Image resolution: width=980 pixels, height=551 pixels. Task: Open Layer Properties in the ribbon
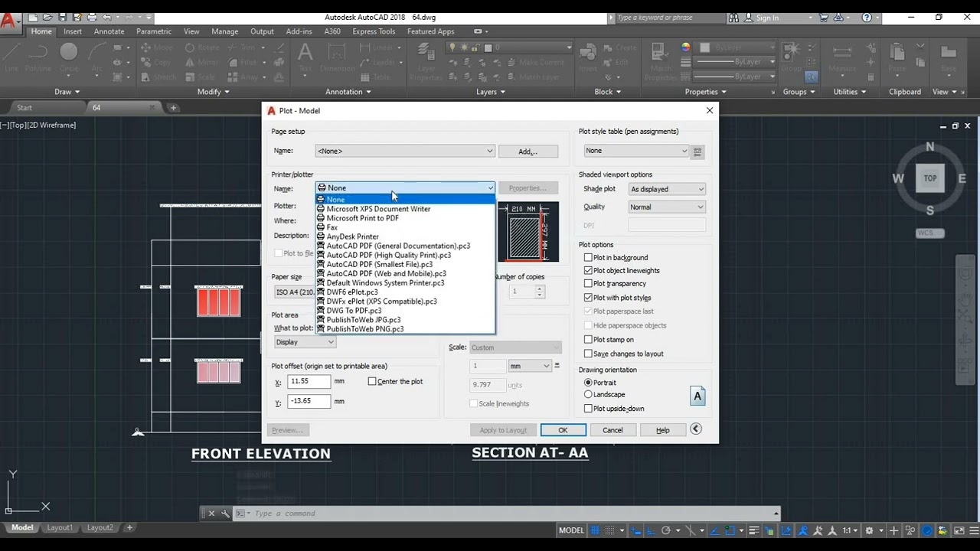point(426,61)
